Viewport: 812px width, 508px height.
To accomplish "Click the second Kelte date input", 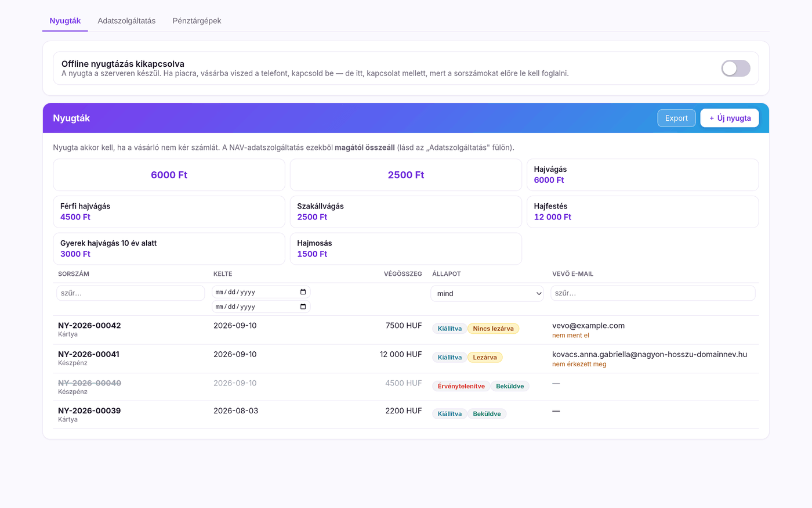I will [x=261, y=307].
